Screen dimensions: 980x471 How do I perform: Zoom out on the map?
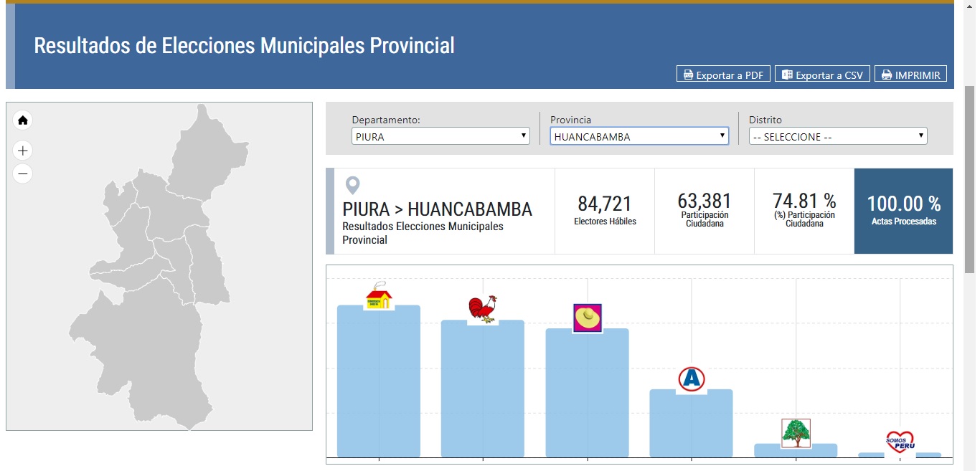tap(23, 173)
